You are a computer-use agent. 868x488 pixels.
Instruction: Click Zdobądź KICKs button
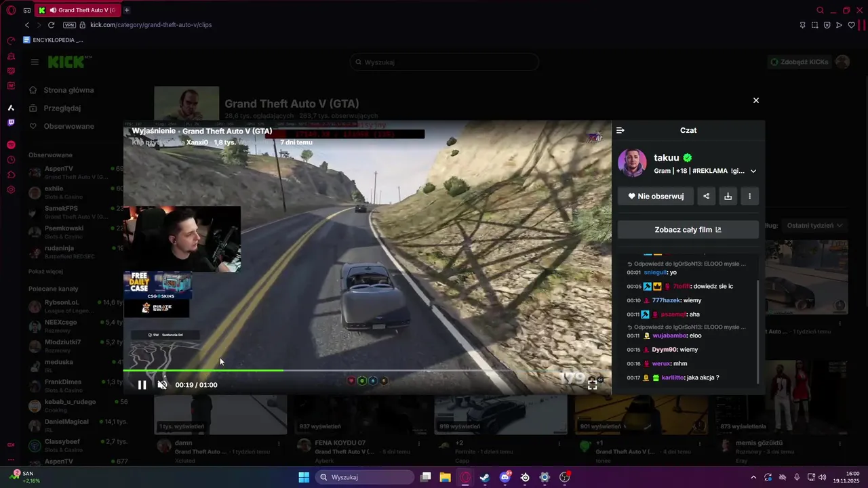pyautogui.click(x=799, y=62)
